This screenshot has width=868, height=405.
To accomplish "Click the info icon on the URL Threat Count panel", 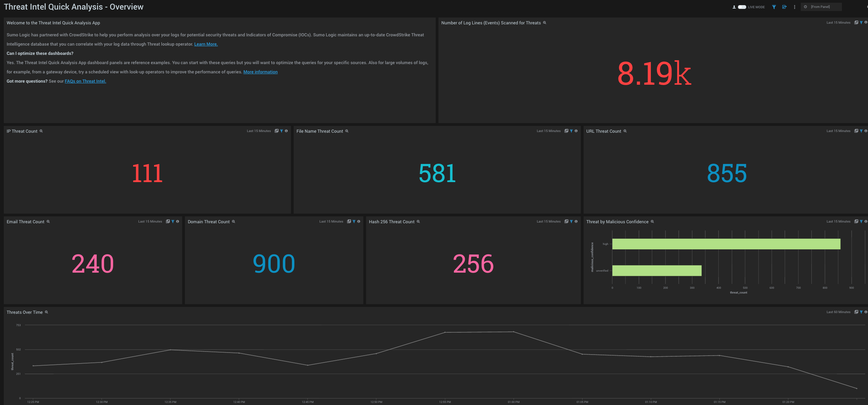I will coord(866,131).
